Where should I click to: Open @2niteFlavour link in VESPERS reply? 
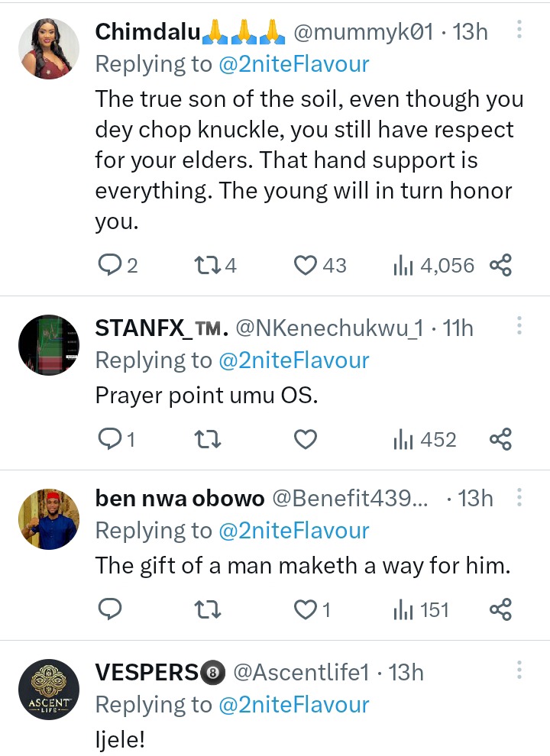tap(293, 704)
